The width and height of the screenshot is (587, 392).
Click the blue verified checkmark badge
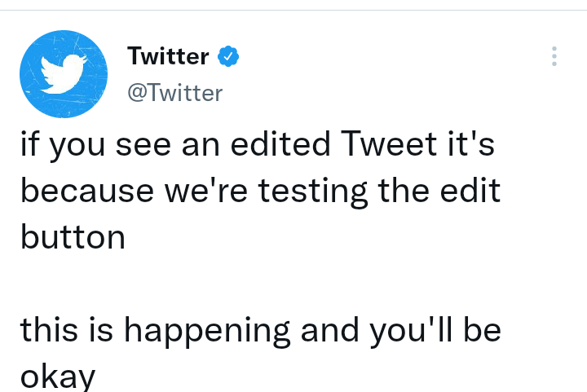(x=228, y=56)
